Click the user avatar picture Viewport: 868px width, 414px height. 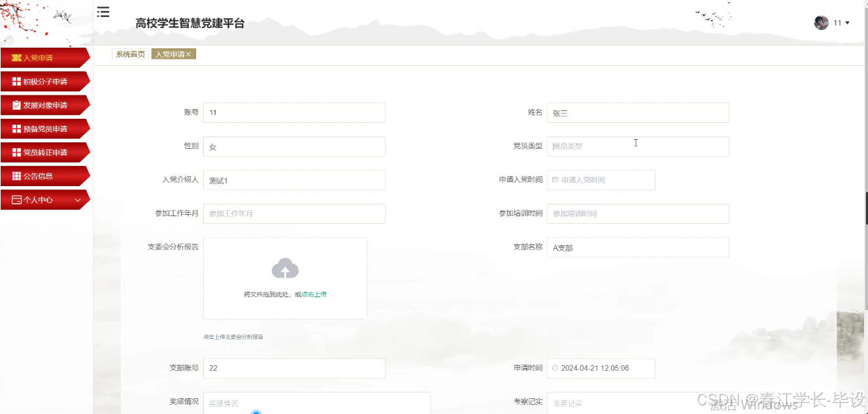pyautogui.click(x=821, y=23)
